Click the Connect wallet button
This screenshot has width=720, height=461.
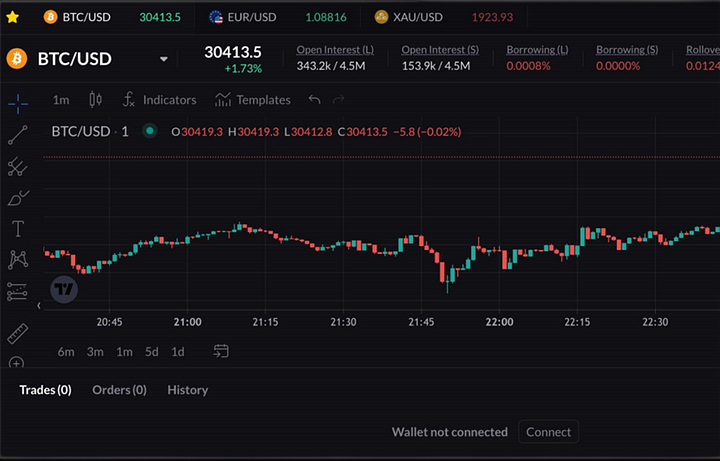tap(548, 432)
